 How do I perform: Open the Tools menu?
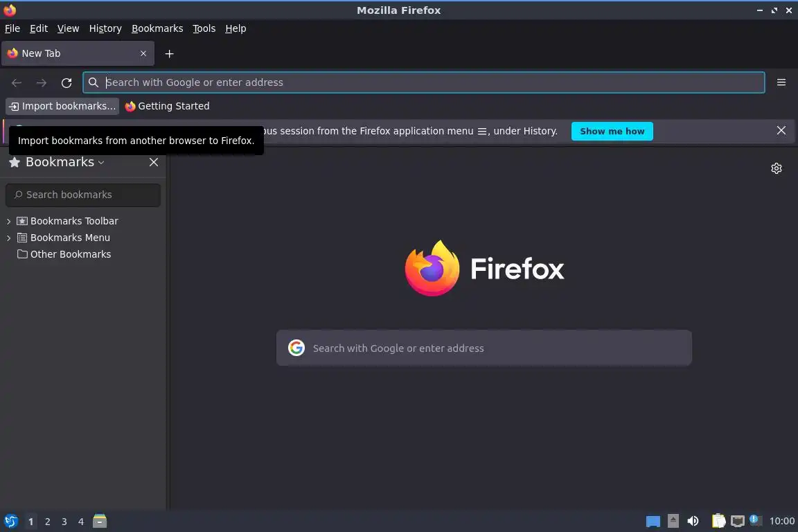click(204, 28)
